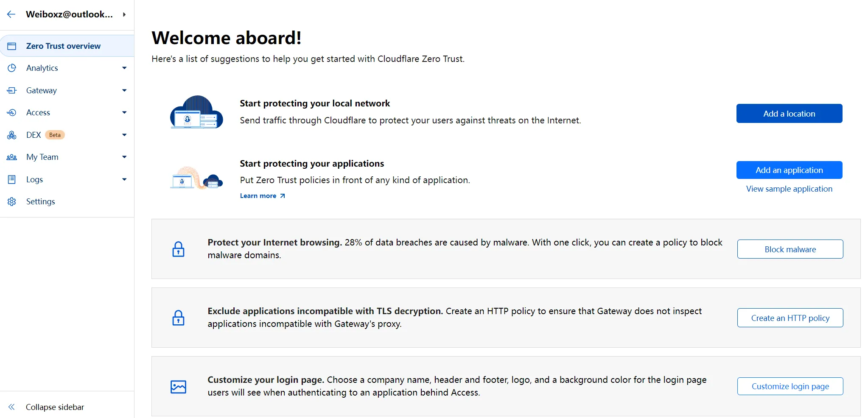The width and height of the screenshot is (868, 418).
Task: Open the View sample application link
Action: pyautogui.click(x=789, y=189)
